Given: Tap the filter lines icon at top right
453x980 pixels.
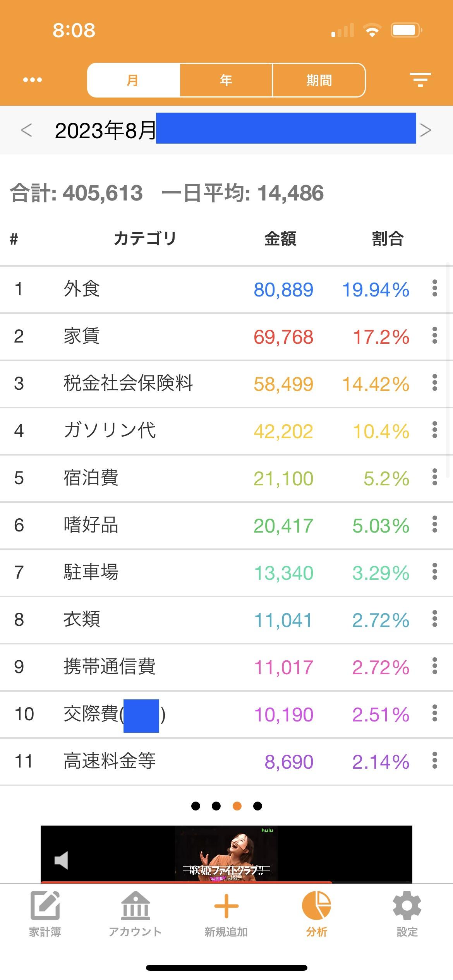Looking at the screenshot, I should 420,80.
